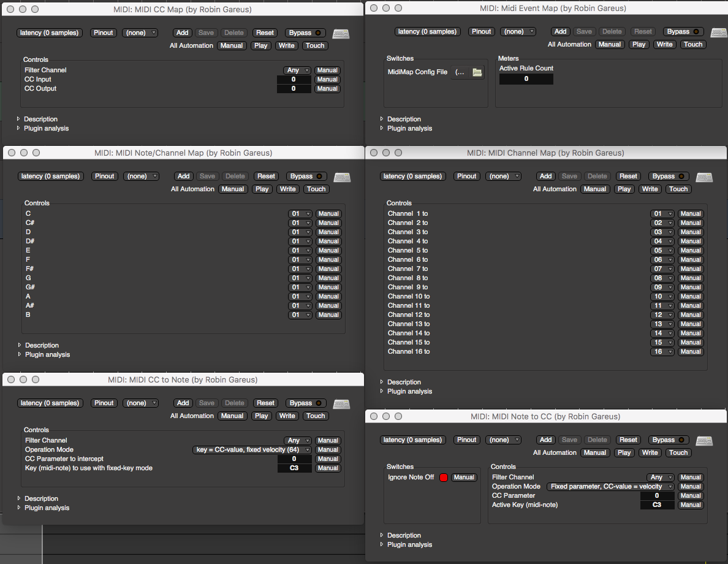Viewport: 728px width, 564px height.
Task: Click the CC Parameter value field in MIDI Note to CC
Action: point(657,495)
